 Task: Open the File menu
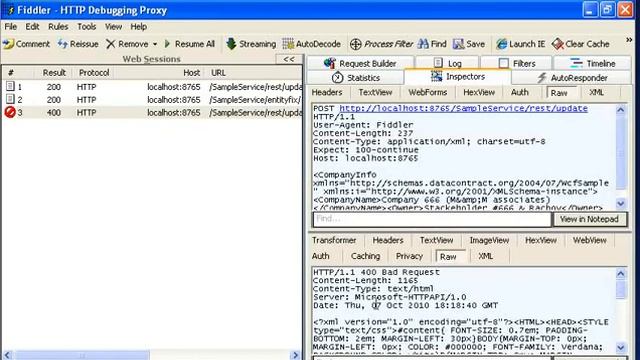tap(11, 27)
